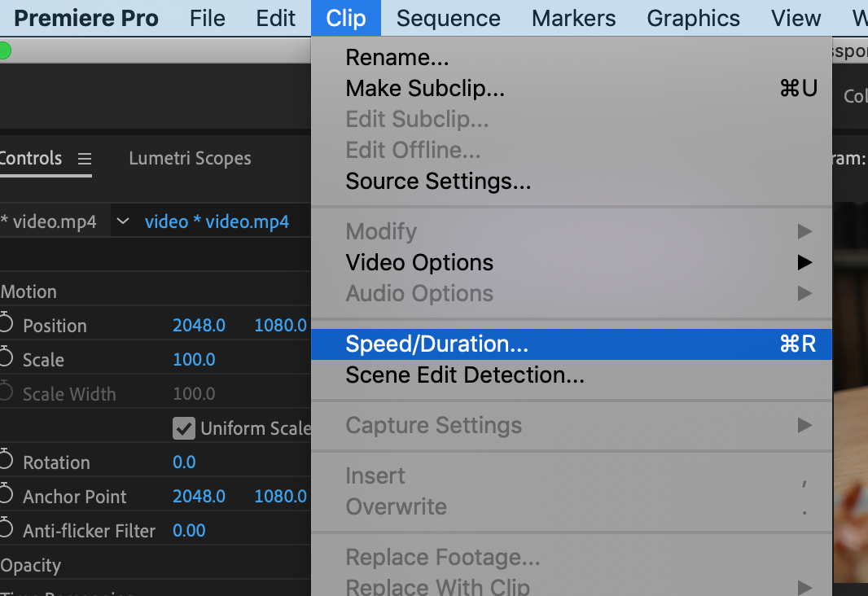Screen dimensions: 868x596
Task: Click the green window zoom button
Action: (x=4, y=51)
